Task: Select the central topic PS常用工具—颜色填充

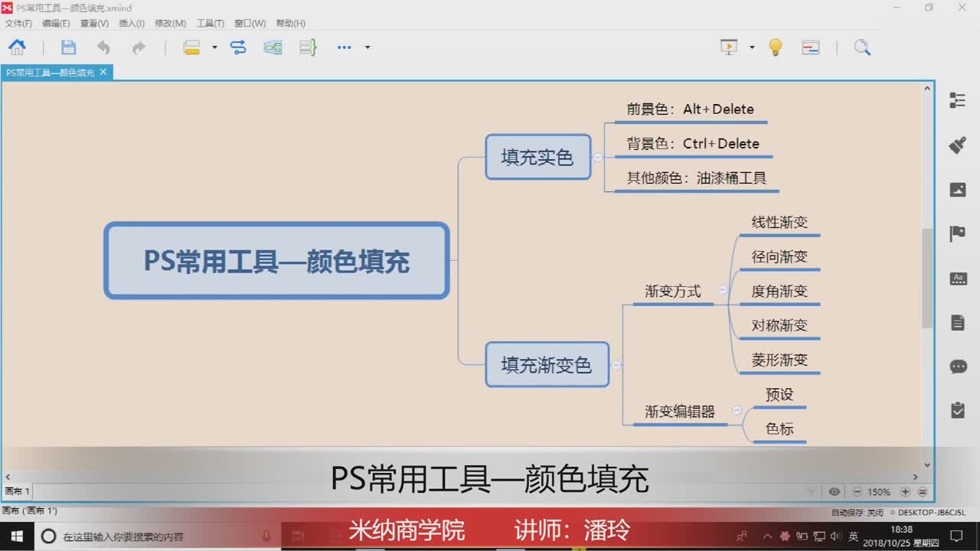Action: [x=276, y=261]
